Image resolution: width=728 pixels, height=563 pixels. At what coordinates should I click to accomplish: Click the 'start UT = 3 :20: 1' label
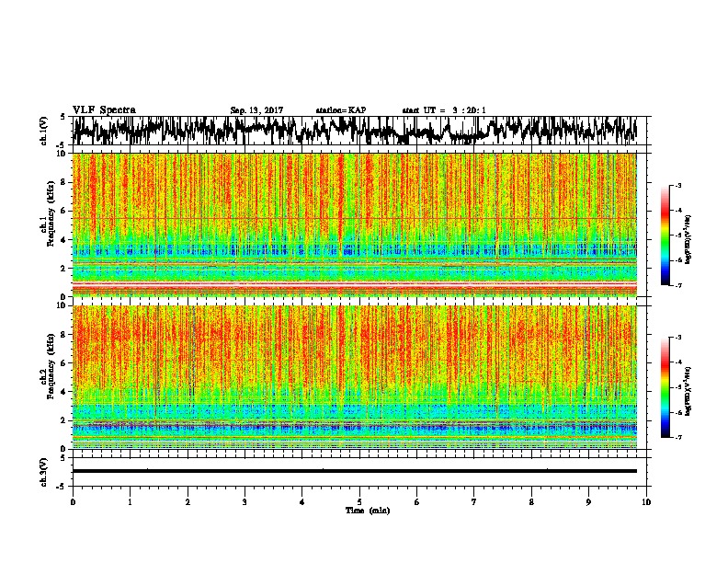pyautogui.click(x=444, y=110)
